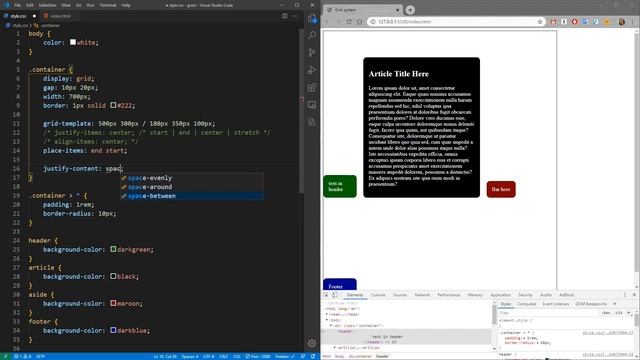This screenshot has height=360, width=640.
Task: Click the CSS language mode in the status bar
Action: tap(237, 356)
